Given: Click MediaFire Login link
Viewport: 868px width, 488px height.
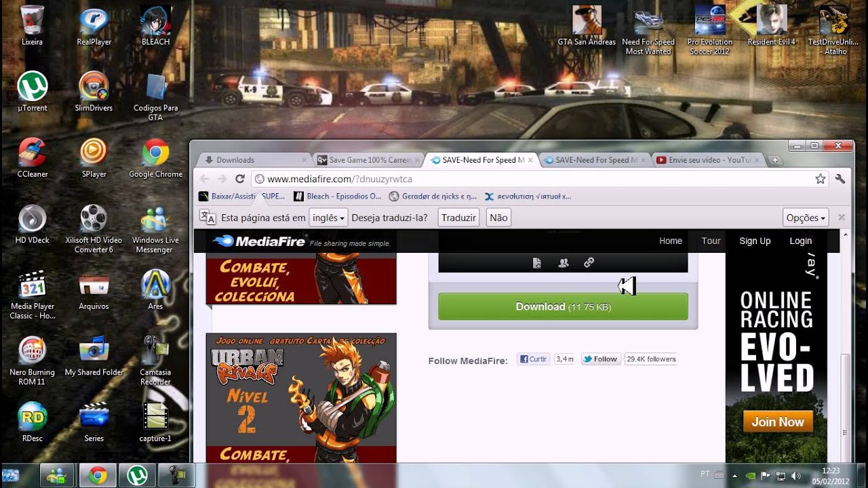Looking at the screenshot, I should click(x=800, y=241).
